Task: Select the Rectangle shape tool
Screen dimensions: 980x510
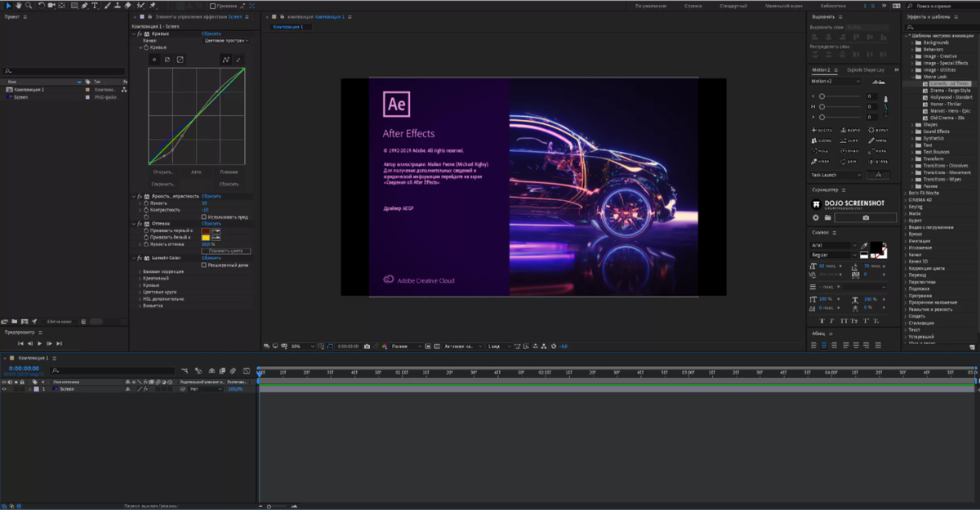Action: (x=74, y=5)
